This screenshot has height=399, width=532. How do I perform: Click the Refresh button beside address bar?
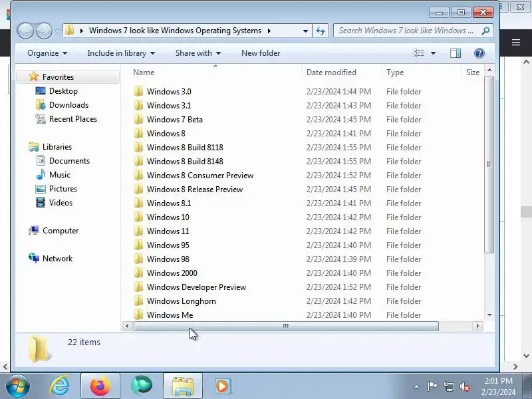point(321,31)
